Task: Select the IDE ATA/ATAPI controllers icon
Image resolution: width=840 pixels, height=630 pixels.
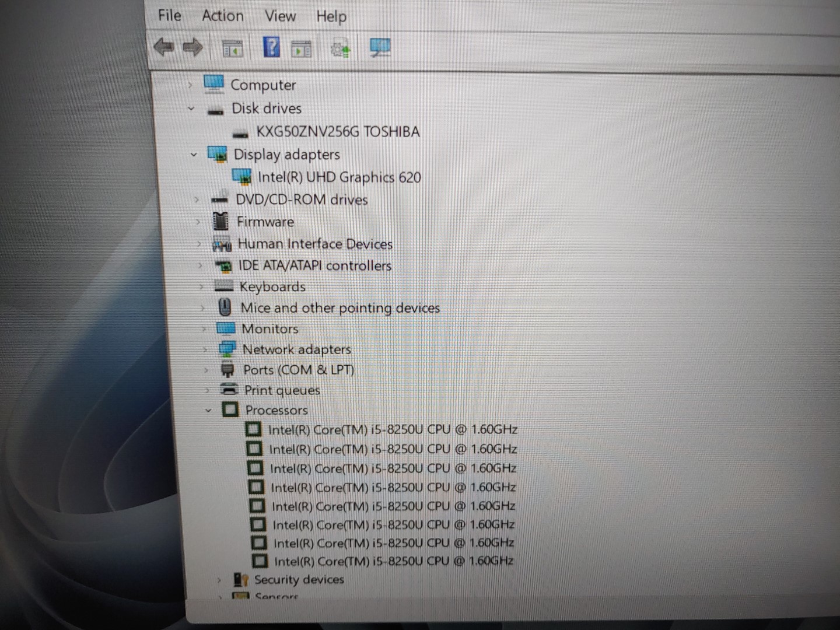Action: 223,267
